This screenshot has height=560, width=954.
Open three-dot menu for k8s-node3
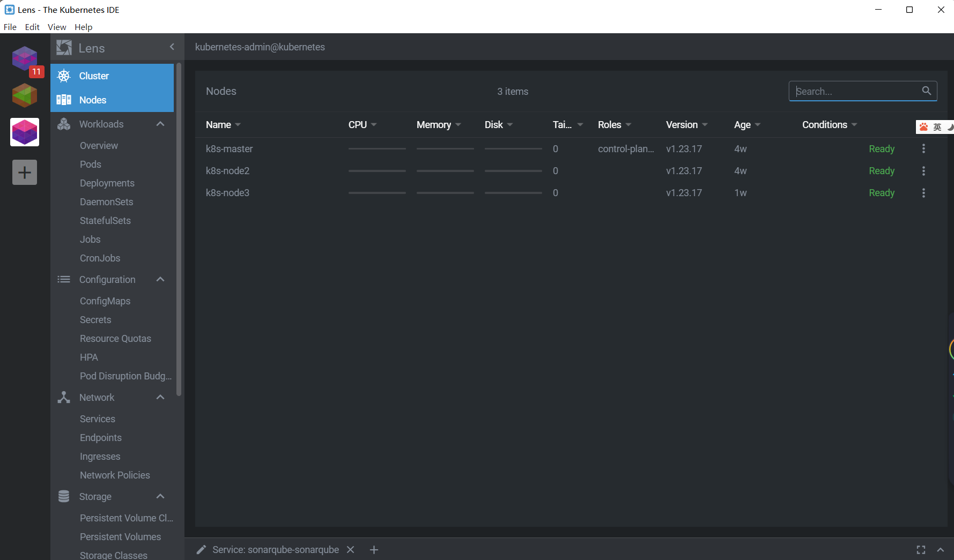tap(923, 193)
